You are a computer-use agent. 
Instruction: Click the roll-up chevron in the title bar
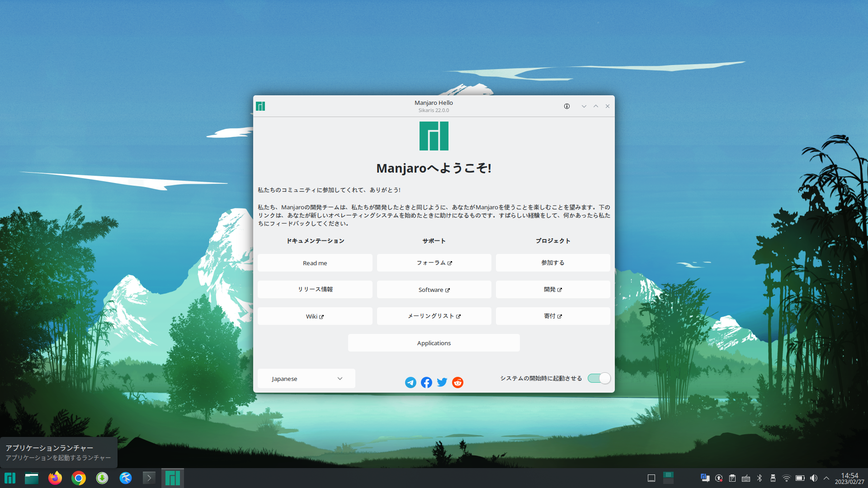click(x=596, y=106)
